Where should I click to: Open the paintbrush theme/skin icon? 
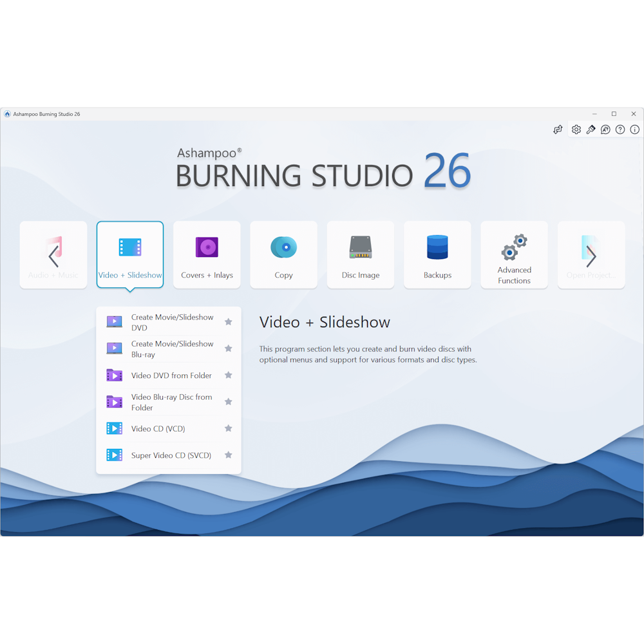[x=591, y=130]
